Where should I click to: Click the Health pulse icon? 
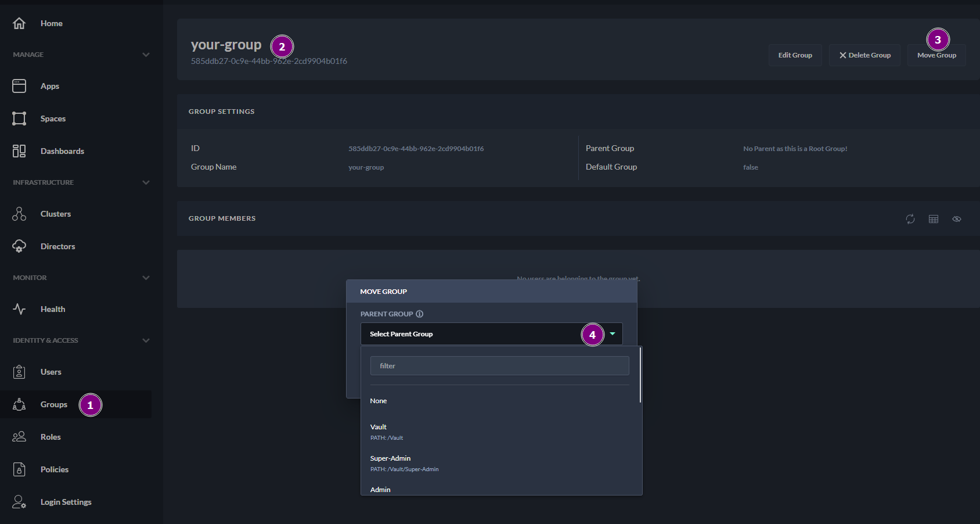pyautogui.click(x=19, y=309)
